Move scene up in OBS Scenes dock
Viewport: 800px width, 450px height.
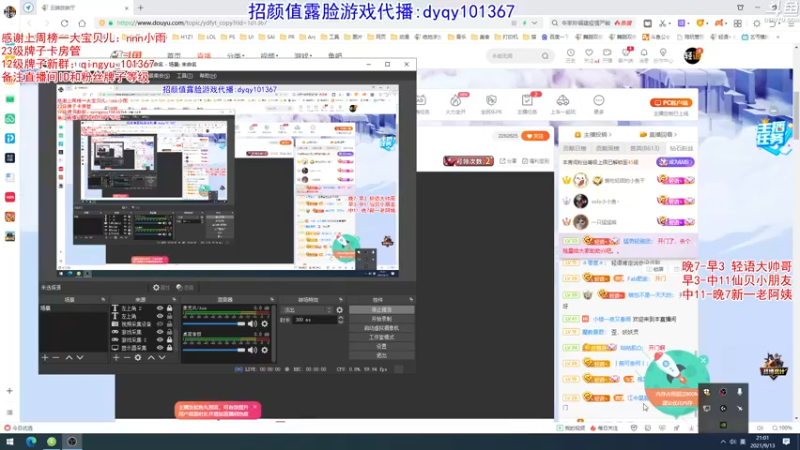69,358
